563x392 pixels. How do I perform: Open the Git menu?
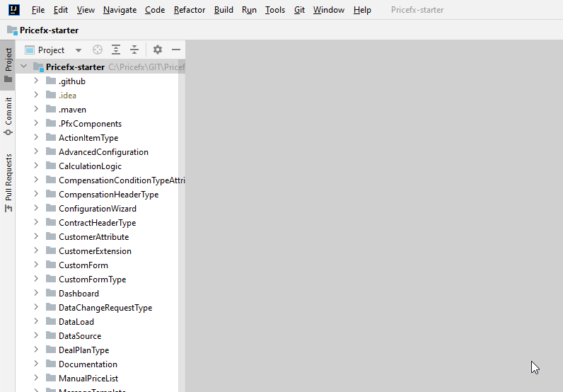click(299, 10)
